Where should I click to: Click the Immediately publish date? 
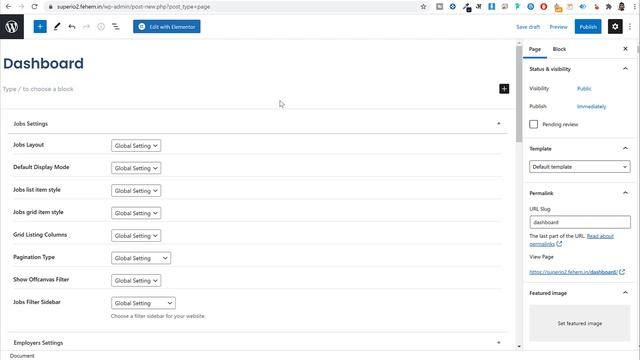[x=591, y=107]
